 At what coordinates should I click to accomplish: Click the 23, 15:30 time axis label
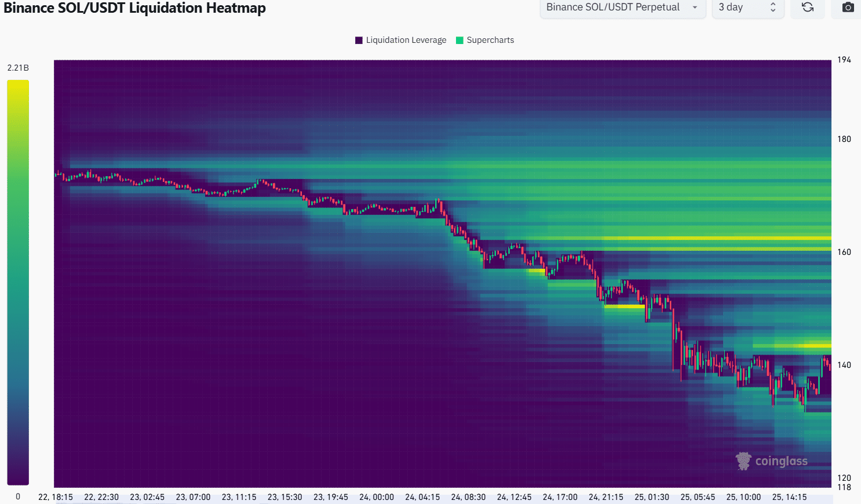pos(285,497)
